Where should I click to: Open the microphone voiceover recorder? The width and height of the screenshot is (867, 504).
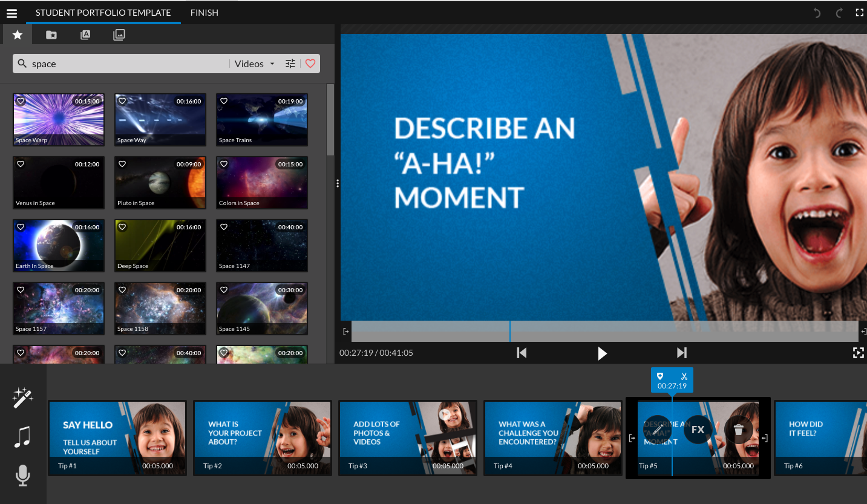[x=22, y=476]
